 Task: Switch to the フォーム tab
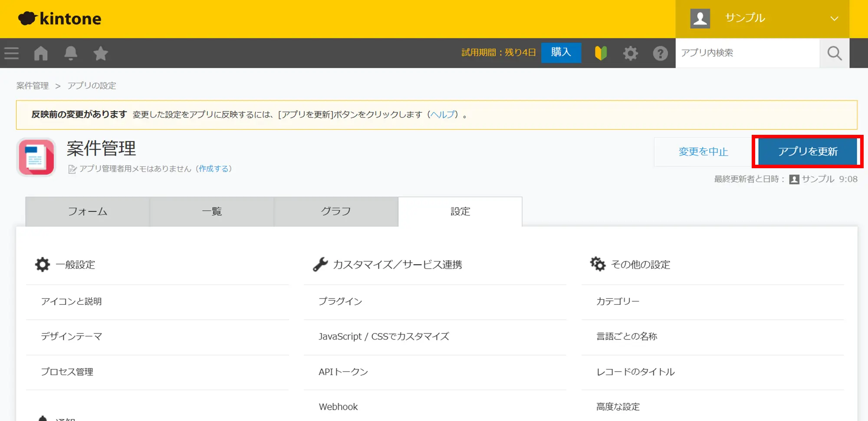tap(88, 212)
